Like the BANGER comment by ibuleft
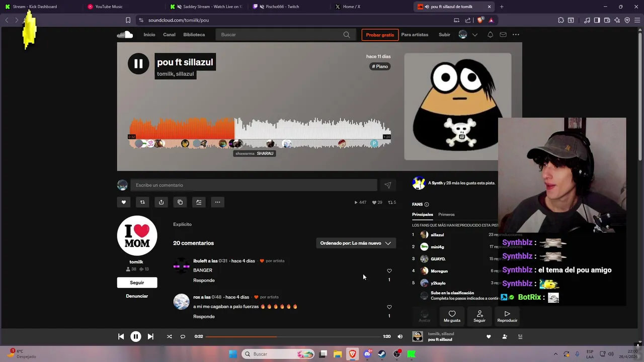Image resolution: width=644 pixels, height=362 pixels. 389,271
